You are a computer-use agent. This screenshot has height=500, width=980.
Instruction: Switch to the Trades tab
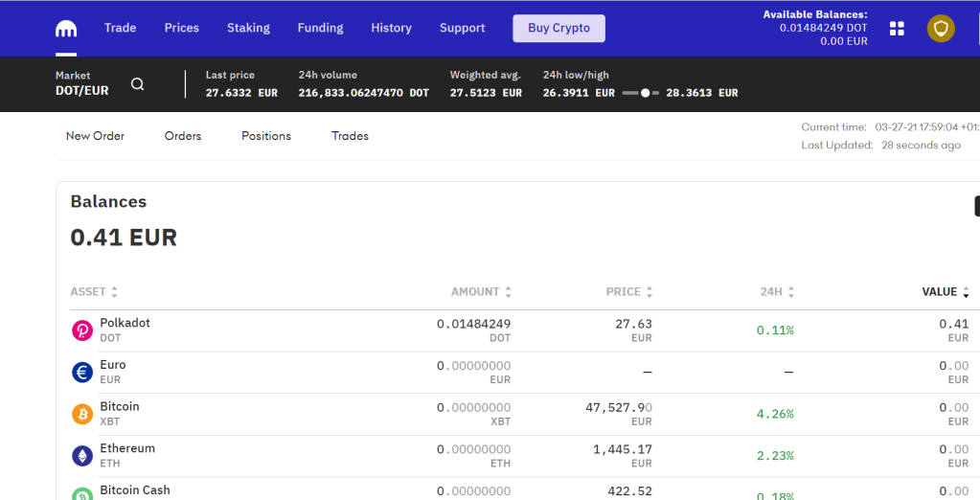pyautogui.click(x=350, y=136)
